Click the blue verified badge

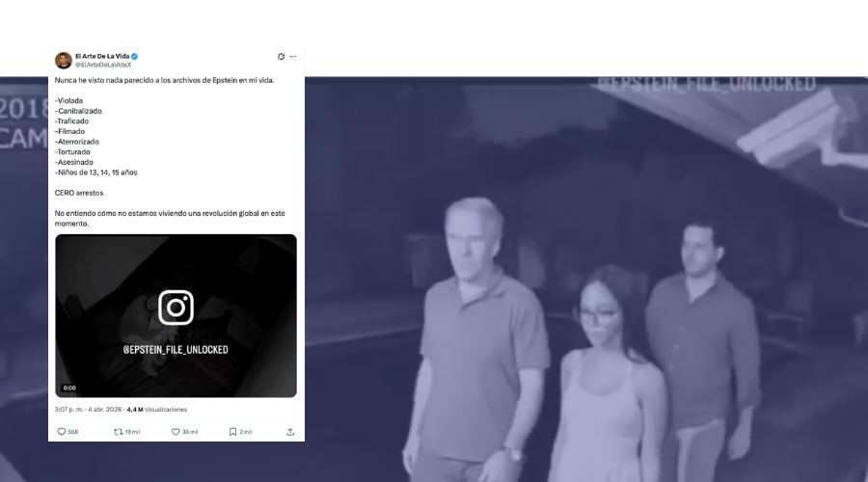tap(134, 56)
